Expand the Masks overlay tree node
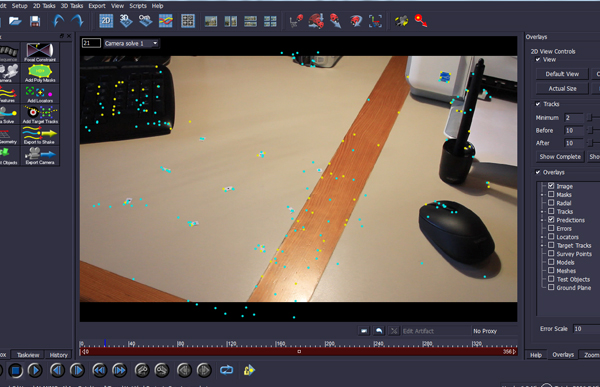600x387 pixels. click(542, 194)
